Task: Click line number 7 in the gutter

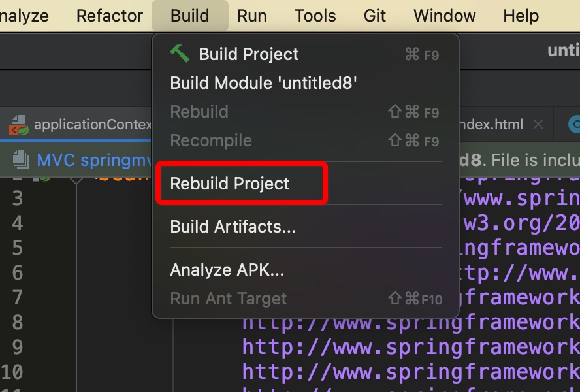Action: [x=18, y=297]
